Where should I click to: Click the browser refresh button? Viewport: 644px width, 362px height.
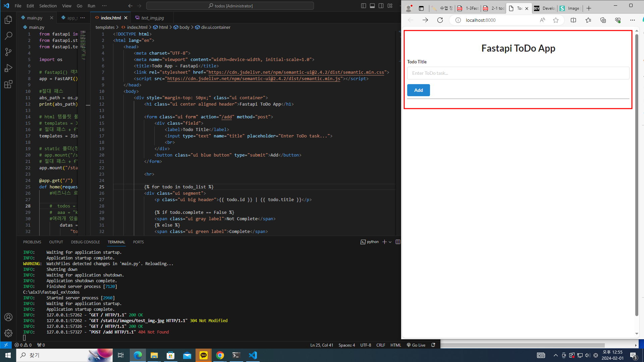[440, 20]
